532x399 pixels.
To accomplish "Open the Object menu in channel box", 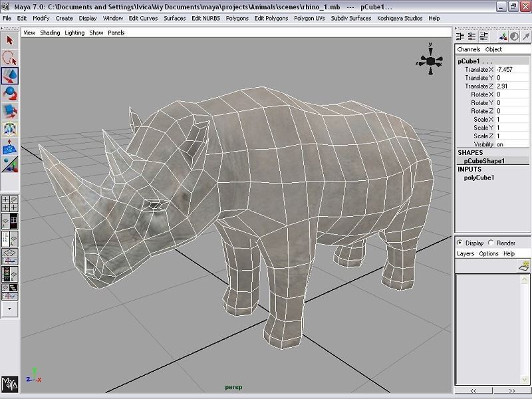I will [493, 49].
